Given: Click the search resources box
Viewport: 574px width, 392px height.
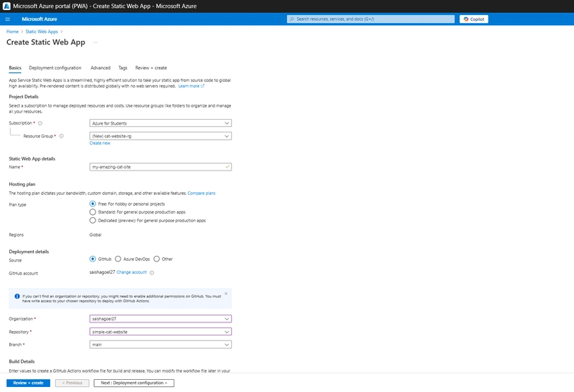Looking at the screenshot, I should (x=370, y=19).
